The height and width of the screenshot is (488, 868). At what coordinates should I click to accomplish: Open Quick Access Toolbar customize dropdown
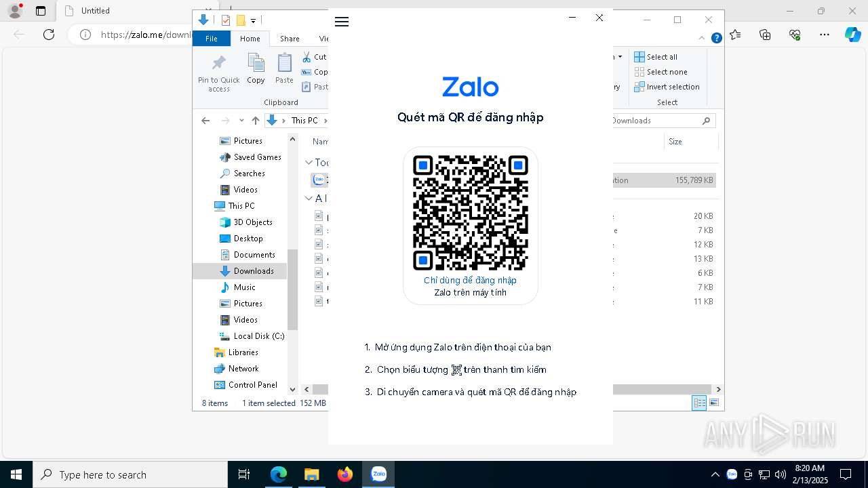(253, 21)
